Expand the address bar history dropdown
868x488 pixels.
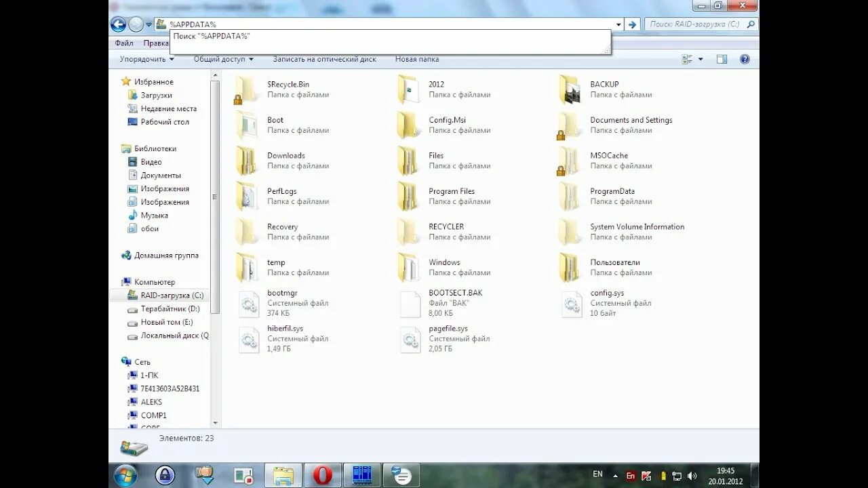(x=618, y=24)
